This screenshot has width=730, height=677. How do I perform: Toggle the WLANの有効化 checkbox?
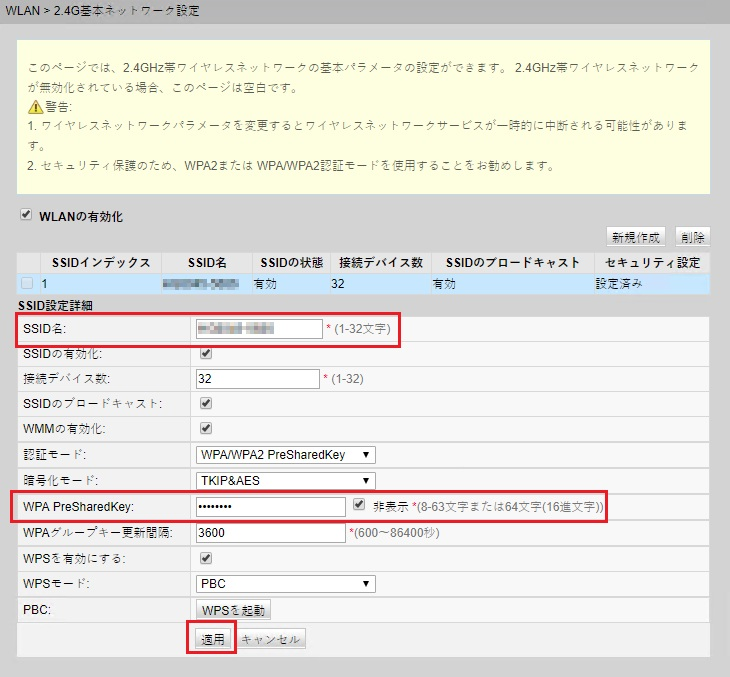[x=26, y=215]
